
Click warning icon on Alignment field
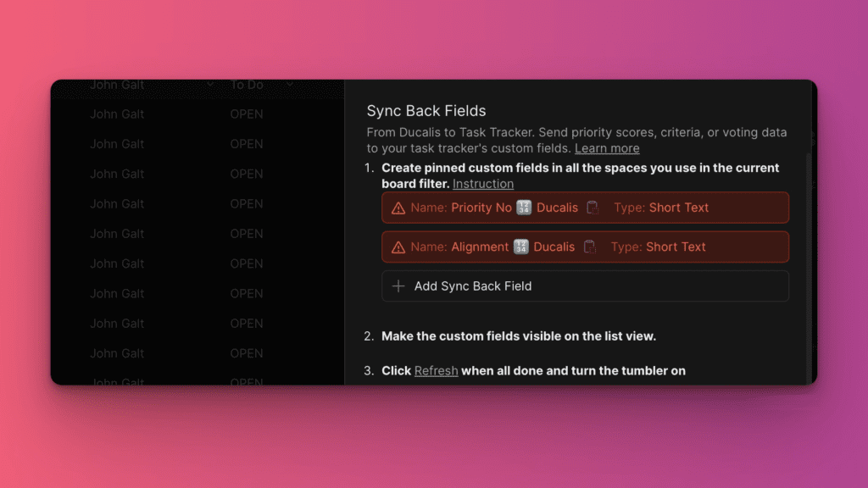(x=398, y=247)
